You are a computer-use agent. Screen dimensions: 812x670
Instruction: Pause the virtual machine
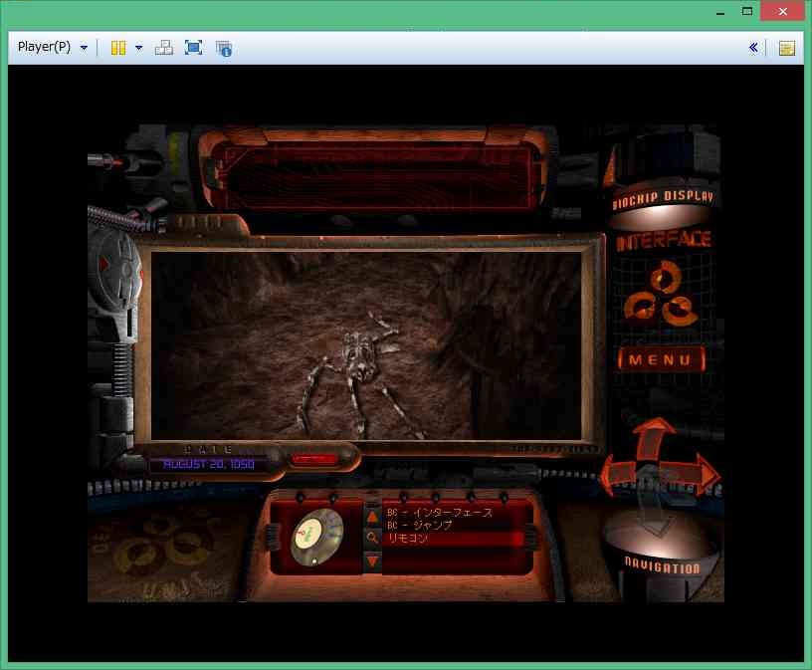(118, 48)
